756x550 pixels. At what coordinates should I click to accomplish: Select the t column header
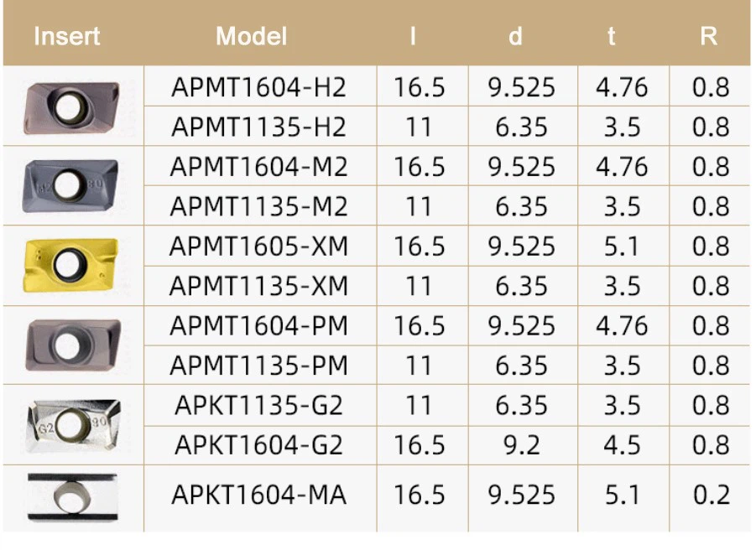(x=612, y=36)
